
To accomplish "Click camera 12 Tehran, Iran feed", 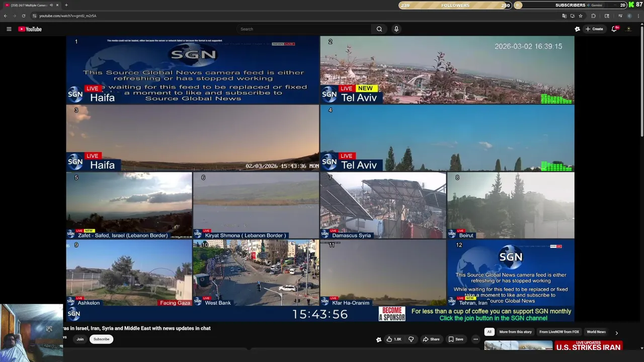I will (511, 273).
